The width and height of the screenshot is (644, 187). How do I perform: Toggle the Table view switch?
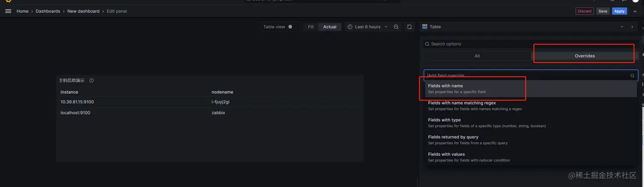click(292, 27)
